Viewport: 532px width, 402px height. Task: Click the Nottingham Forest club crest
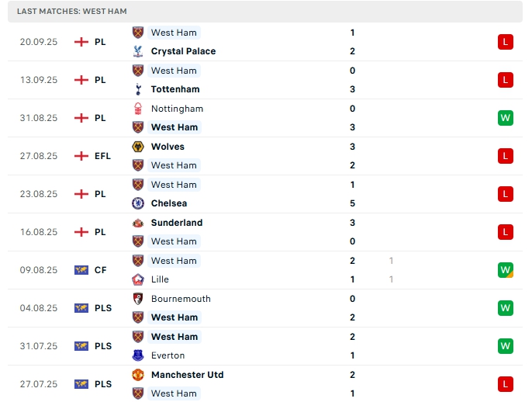139,109
